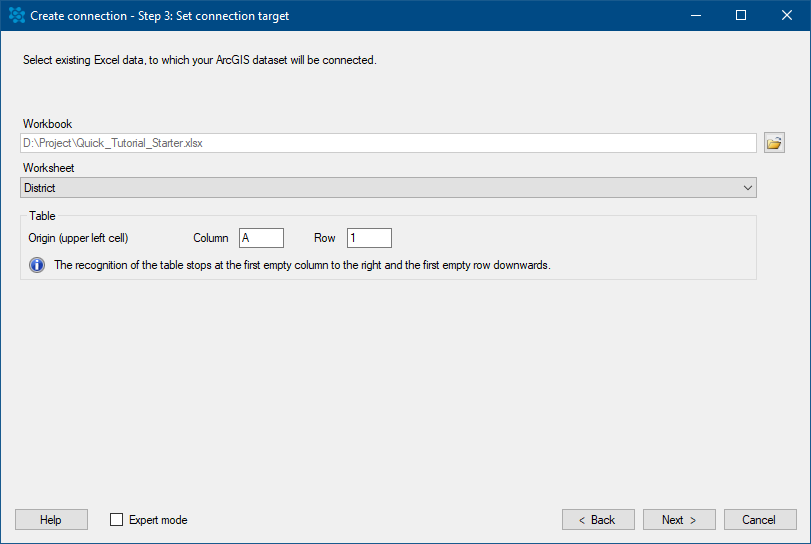Go to previous step with Back
Viewport: 811px width, 544px height.
pyautogui.click(x=598, y=520)
